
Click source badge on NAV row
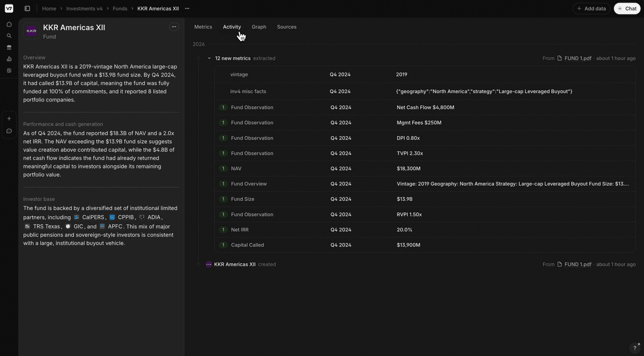click(223, 168)
